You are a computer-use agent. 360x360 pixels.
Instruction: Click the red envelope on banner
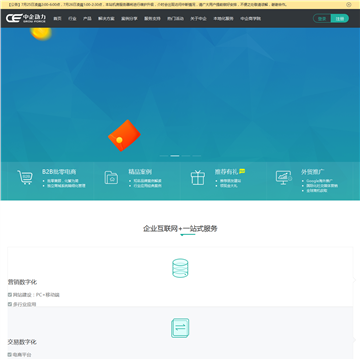(124, 135)
